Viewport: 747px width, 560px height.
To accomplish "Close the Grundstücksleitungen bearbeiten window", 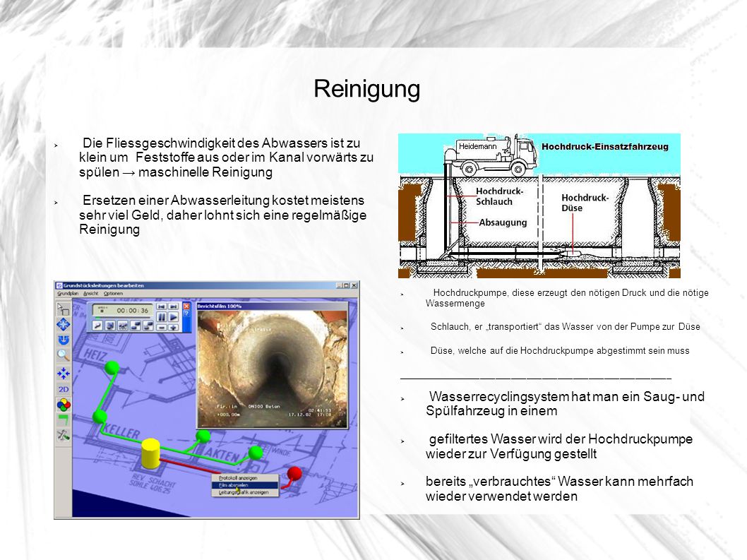I will (354, 285).
